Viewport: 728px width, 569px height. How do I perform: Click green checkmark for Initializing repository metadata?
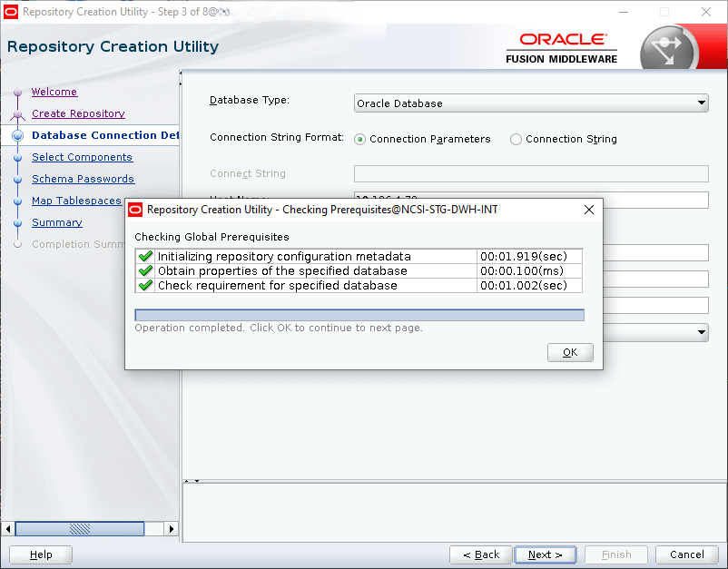[x=145, y=257]
